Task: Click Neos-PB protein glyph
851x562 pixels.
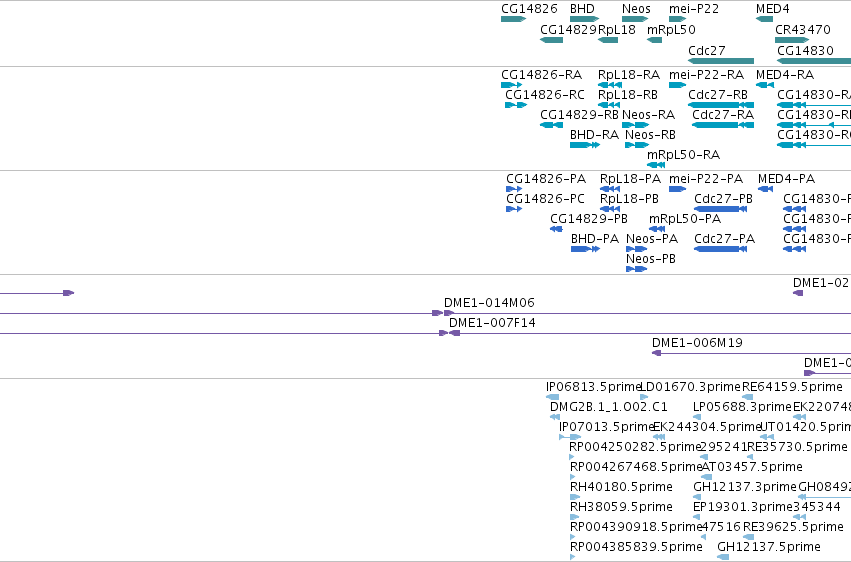Action: point(637,269)
